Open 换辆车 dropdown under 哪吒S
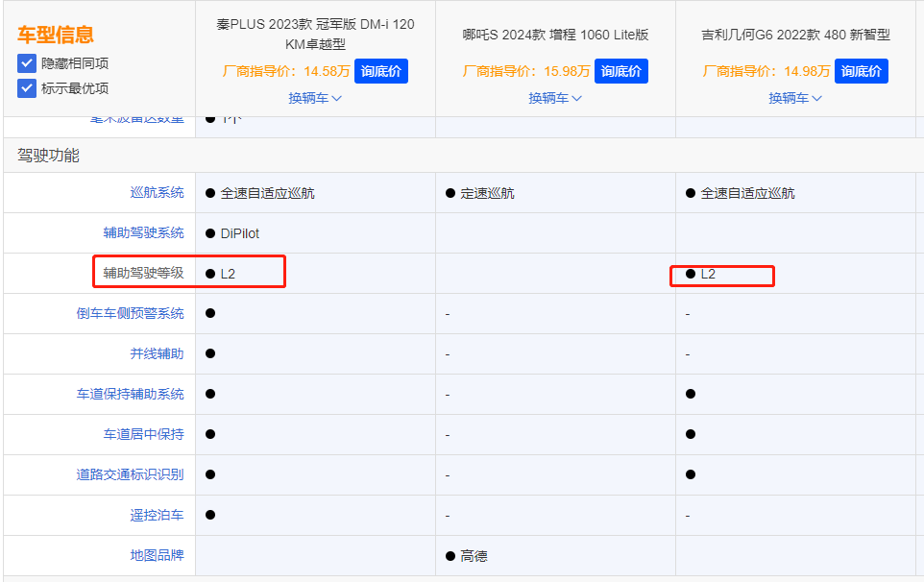 (x=555, y=98)
